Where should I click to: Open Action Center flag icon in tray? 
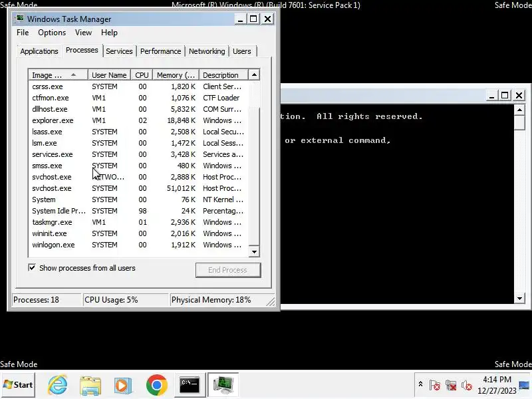click(434, 386)
